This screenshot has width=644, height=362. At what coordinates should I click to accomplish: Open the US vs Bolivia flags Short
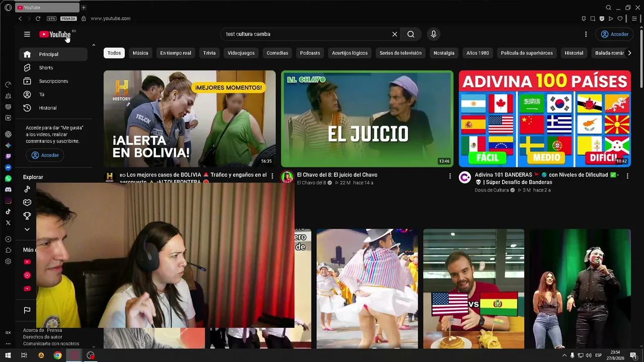[473, 289]
